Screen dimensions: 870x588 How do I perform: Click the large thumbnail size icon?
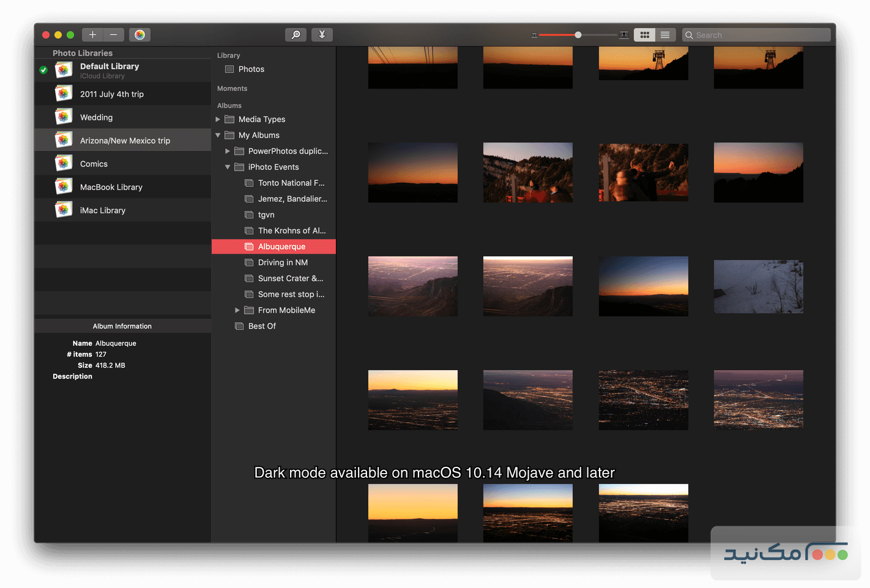tap(623, 35)
